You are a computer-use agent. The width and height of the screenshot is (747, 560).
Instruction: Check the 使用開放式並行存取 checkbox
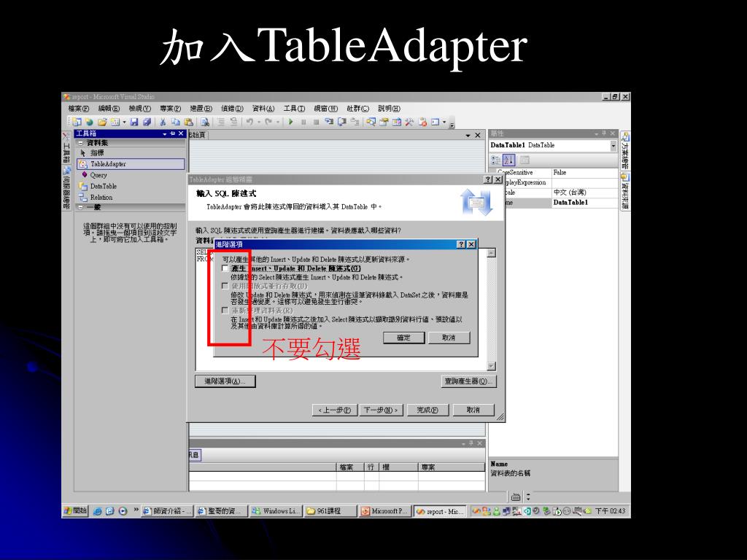[x=225, y=286]
